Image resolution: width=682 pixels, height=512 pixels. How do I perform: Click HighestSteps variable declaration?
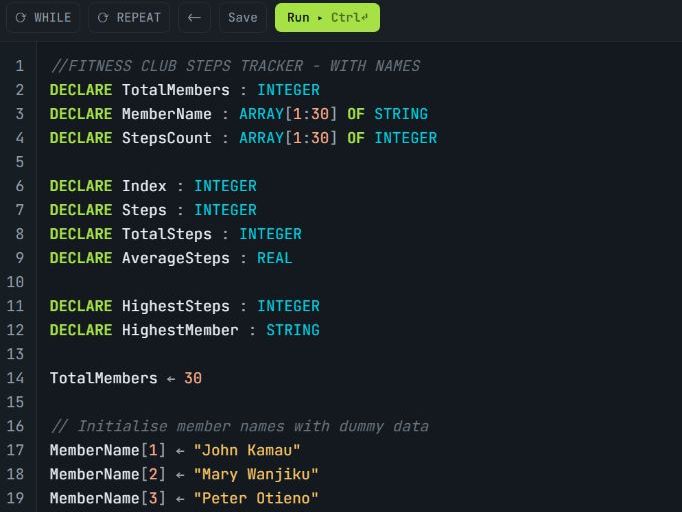(175, 306)
